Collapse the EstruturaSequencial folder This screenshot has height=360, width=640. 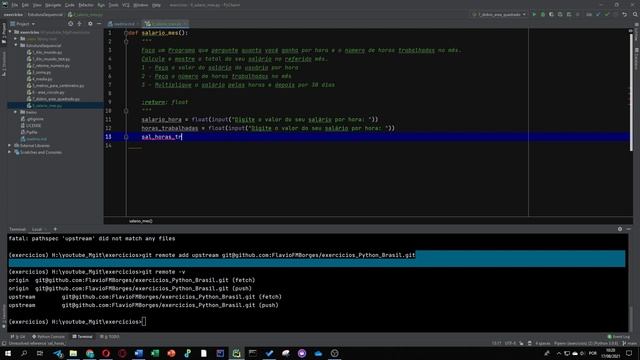click(16, 45)
